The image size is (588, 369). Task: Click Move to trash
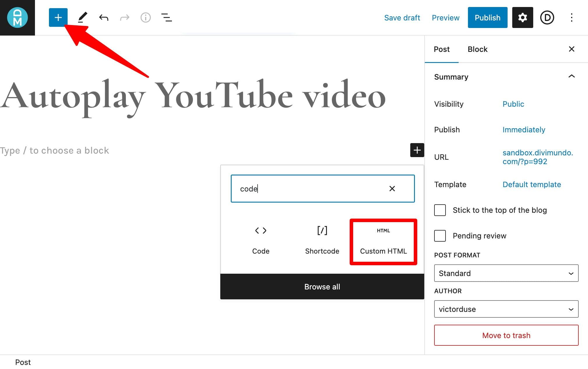(x=506, y=335)
